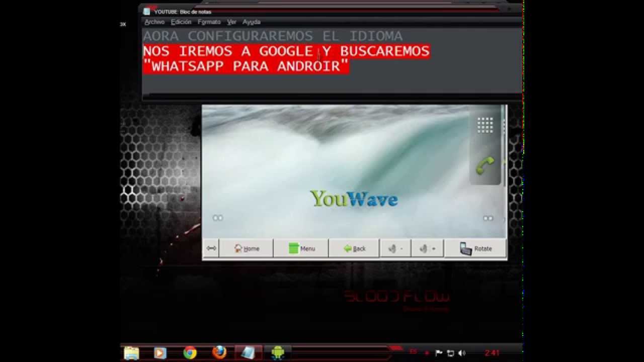This screenshot has width=644, height=362.
Task: Open the Android app drawer grid icon
Action: click(x=485, y=125)
